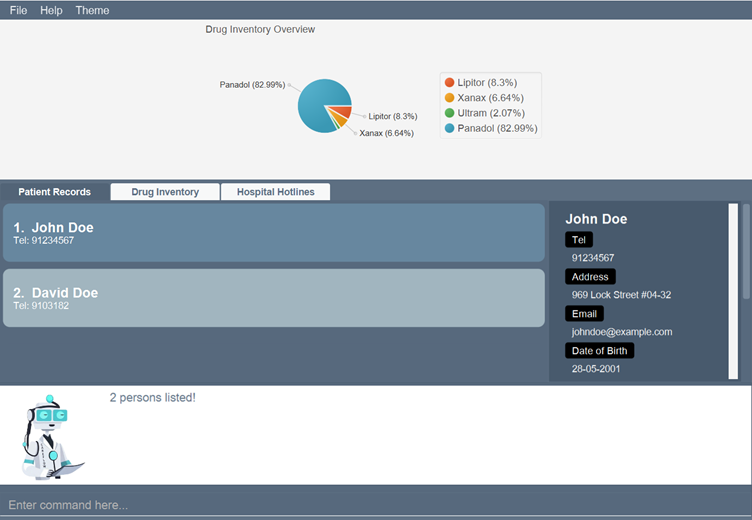Image resolution: width=752 pixels, height=520 pixels.
Task: Open the Theme menu
Action: click(x=92, y=10)
